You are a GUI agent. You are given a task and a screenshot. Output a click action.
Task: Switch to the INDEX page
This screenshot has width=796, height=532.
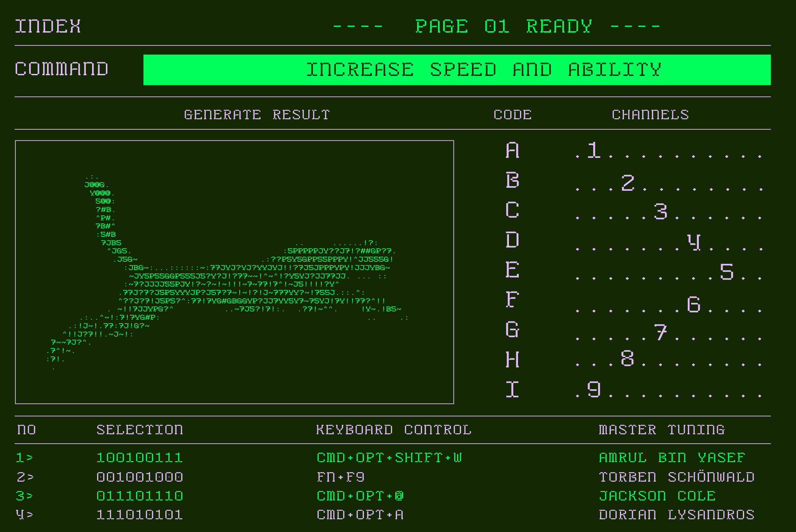tap(47, 26)
